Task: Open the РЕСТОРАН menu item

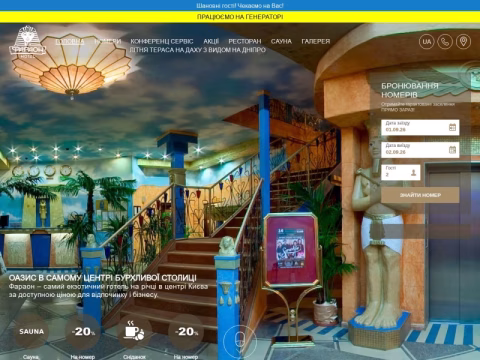Action: click(245, 41)
